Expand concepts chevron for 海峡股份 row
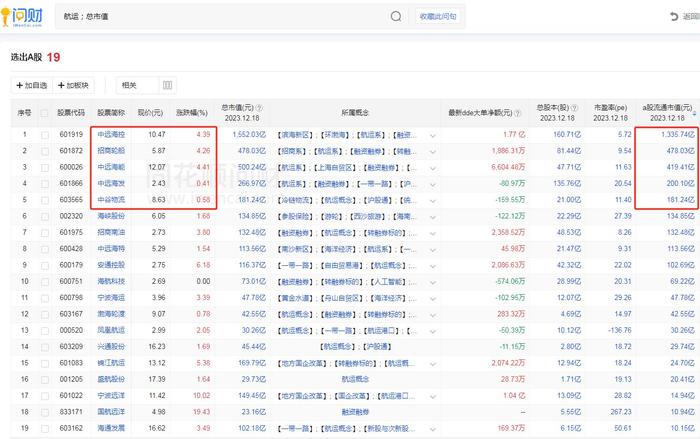700x439 pixels. click(x=433, y=217)
